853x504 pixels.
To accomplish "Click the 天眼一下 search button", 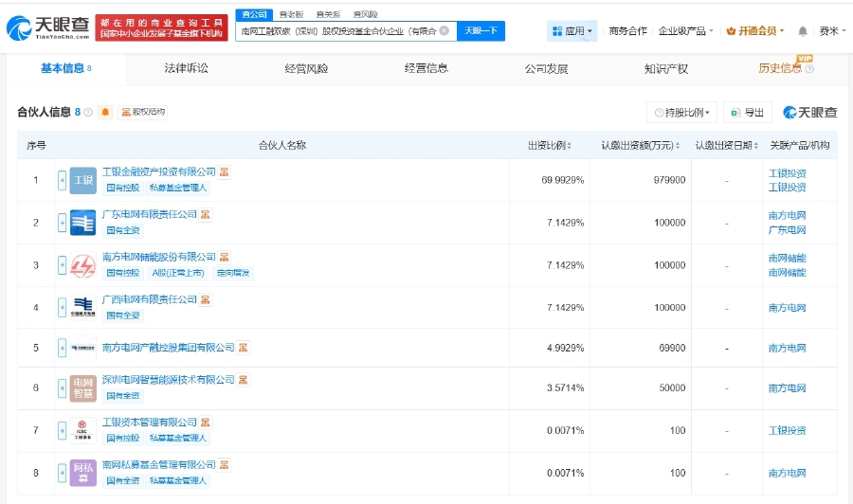I will tap(481, 31).
